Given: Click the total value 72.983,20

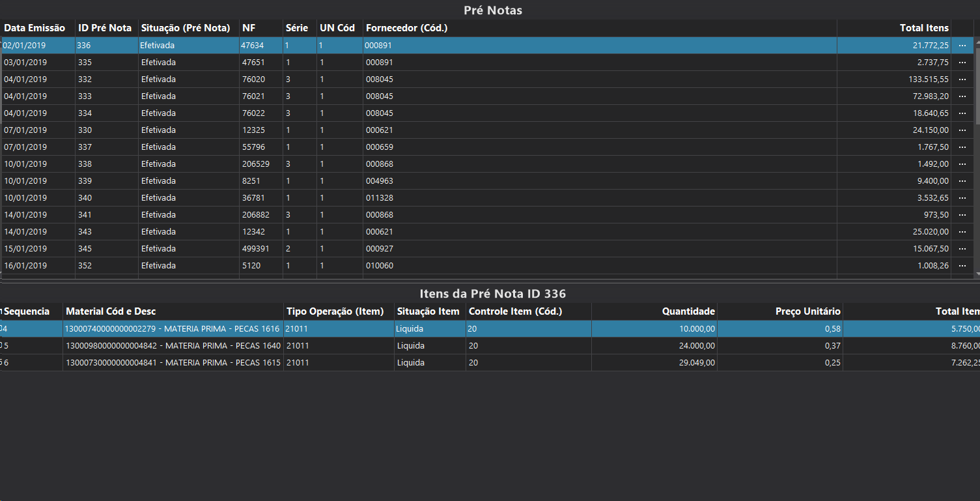Looking at the screenshot, I should click(931, 96).
